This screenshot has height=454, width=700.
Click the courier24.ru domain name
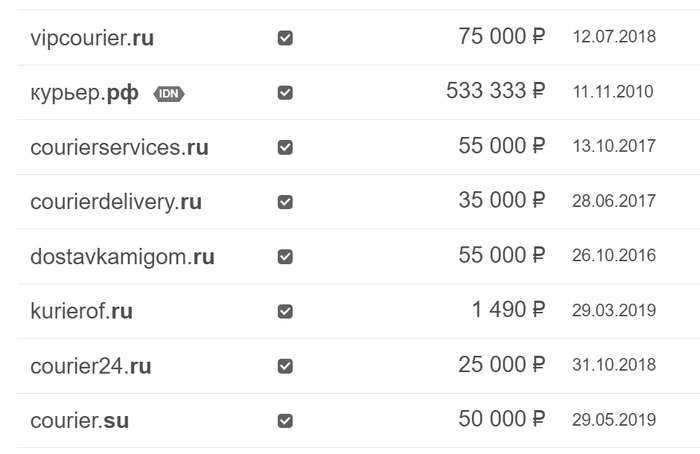(x=91, y=366)
